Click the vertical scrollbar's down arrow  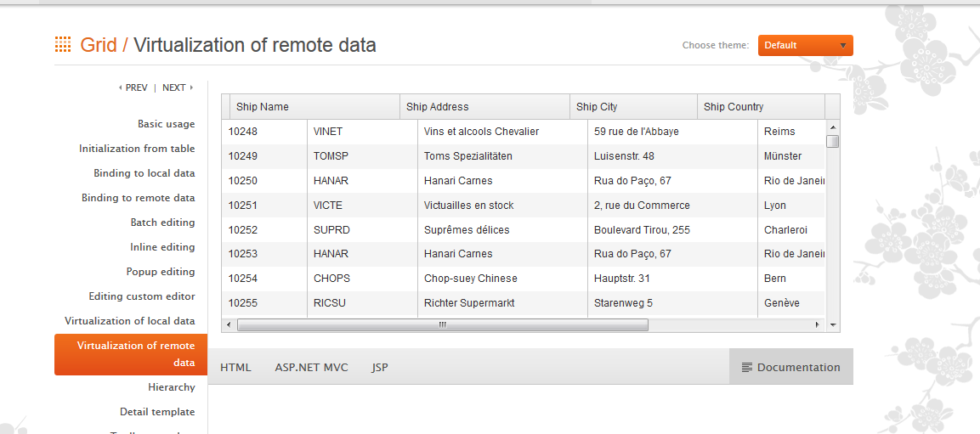coord(833,324)
